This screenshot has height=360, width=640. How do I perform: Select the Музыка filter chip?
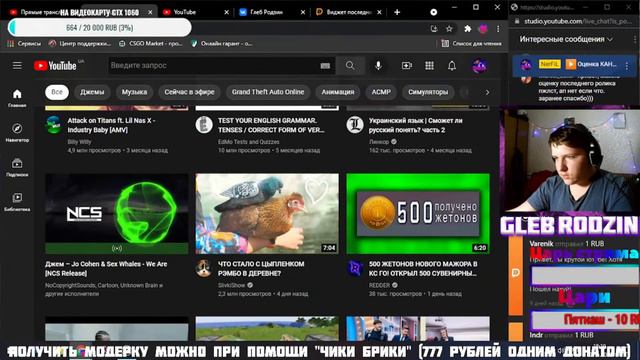click(134, 92)
